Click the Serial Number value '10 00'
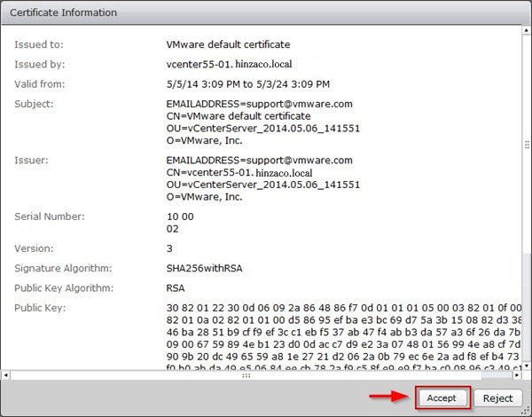532x417 pixels. (x=179, y=216)
